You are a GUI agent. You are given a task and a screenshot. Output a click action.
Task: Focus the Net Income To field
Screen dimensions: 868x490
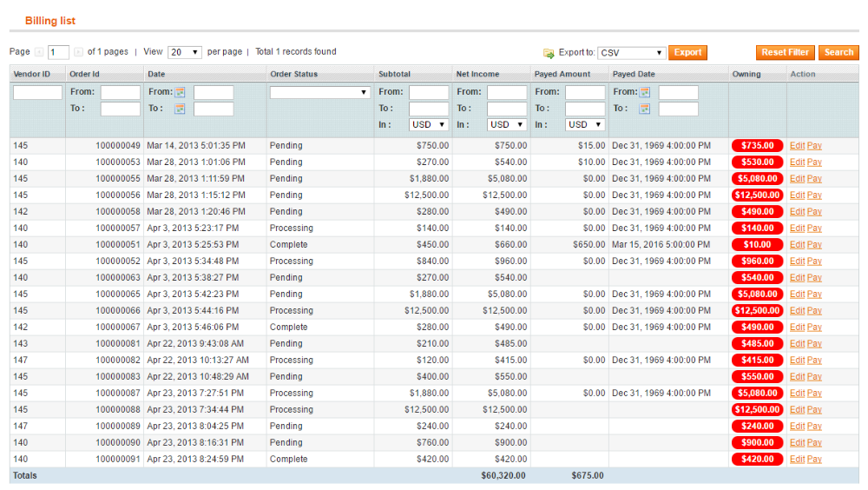[507, 109]
